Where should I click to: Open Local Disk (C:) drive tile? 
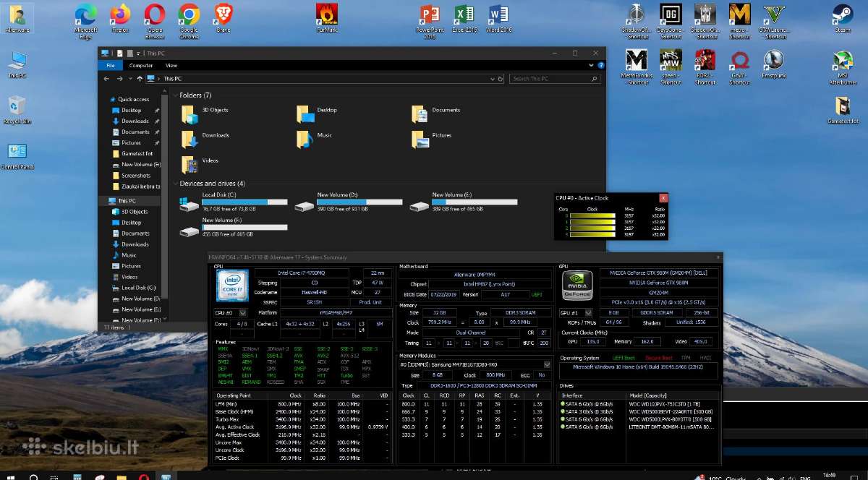pyautogui.click(x=234, y=202)
